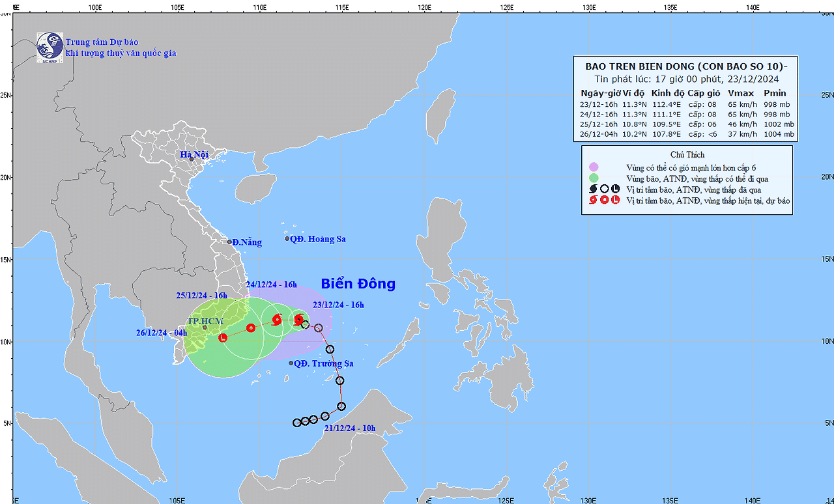834x504 pixels.
Task: Click the pressure value '1004 mb'
Action: click(x=779, y=134)
